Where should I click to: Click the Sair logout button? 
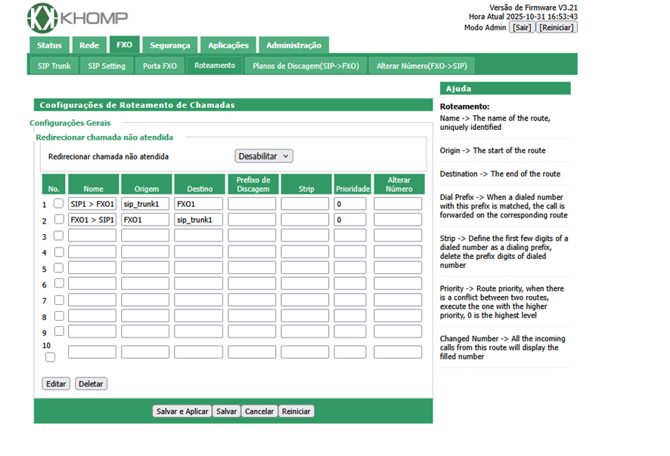(x=521, y=28)
